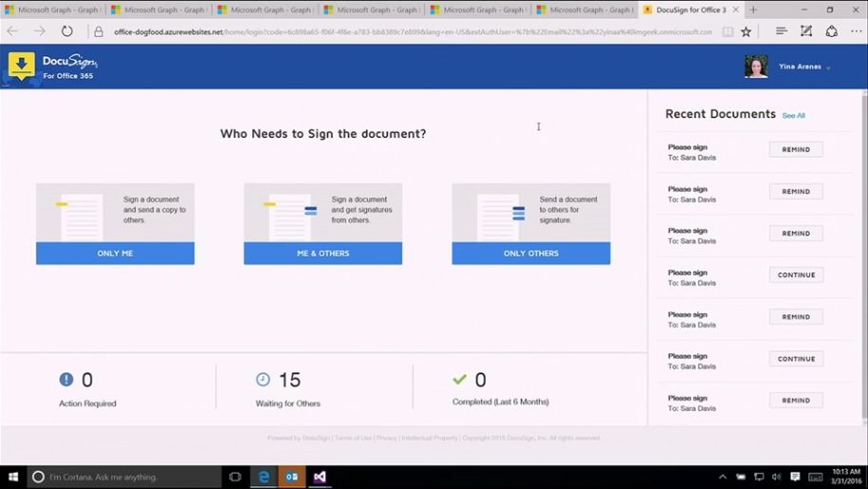The height and width of the screenshot is (489, 868).
Task: Refresh the current page
Action: point(67,31)
